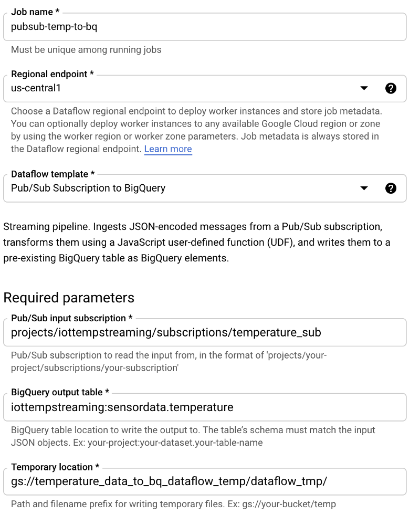Follow the Learn more link
This screenshot has height=515, width=420.
pos(168,149)
